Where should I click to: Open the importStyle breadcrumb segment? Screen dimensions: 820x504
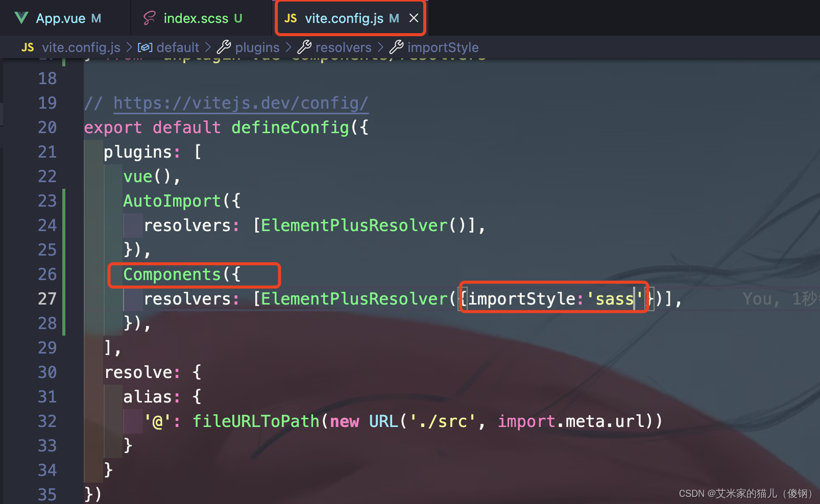pos(443,47)
